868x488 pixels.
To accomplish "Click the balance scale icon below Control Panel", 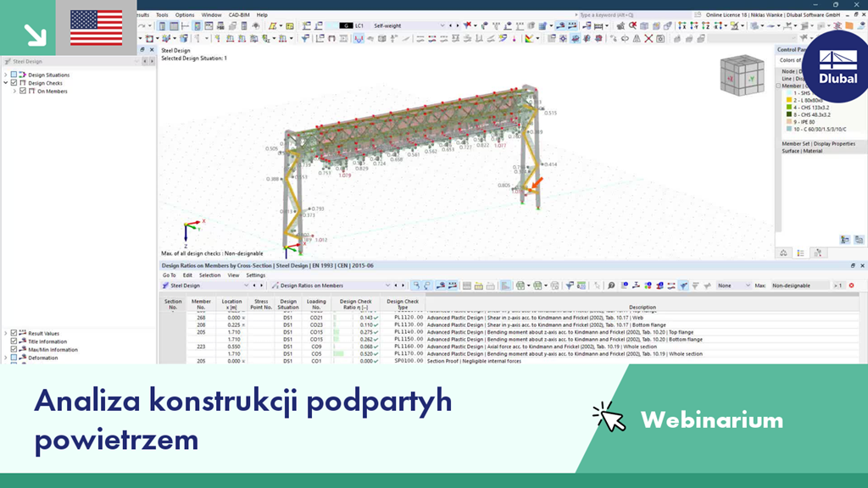I will [783, 252].
